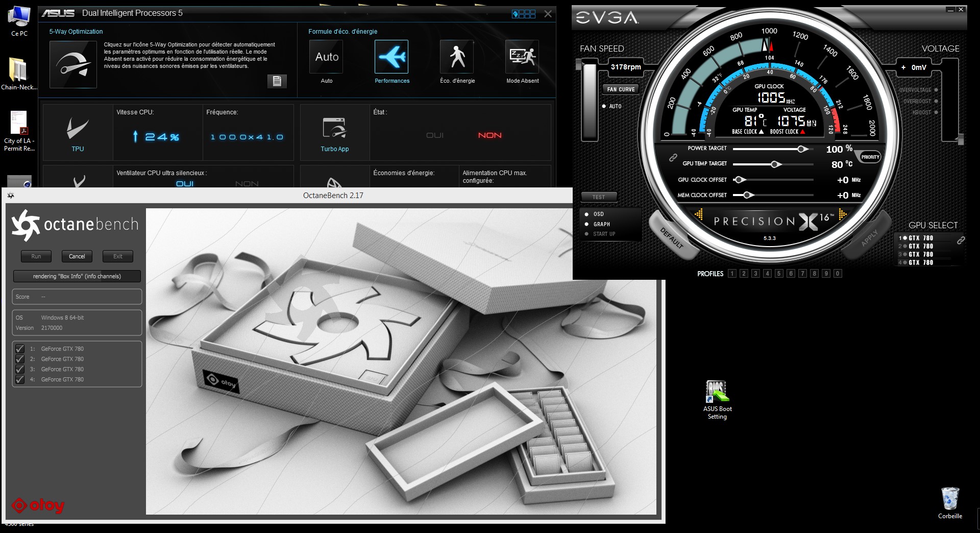Select GPU 2 GTX 780 in GPU Select
The width and height of the screenshot is (980, 533).
(x=916, y=246)
